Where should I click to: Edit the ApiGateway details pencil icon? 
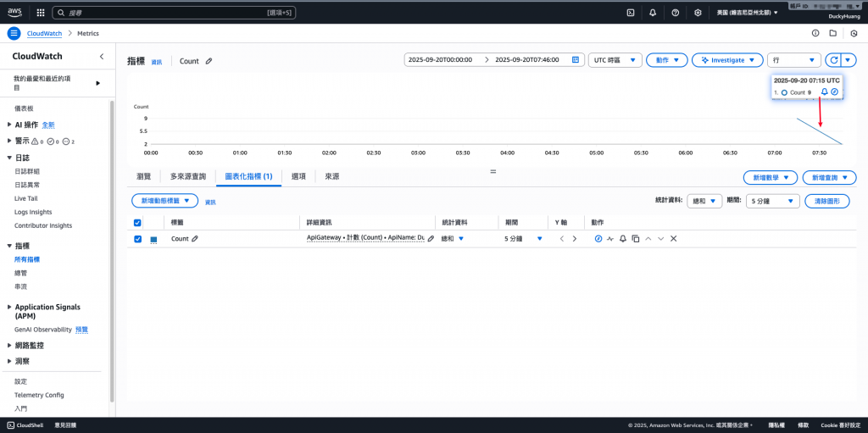(x=431, y=239)
